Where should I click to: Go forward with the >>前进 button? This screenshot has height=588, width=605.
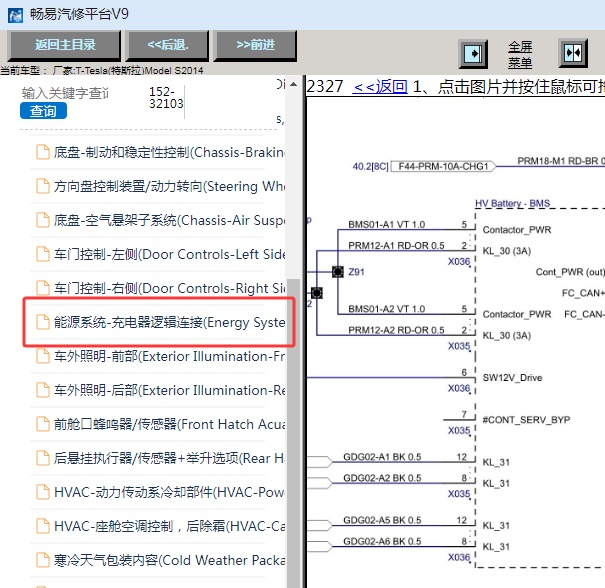(x=255, y=45)
